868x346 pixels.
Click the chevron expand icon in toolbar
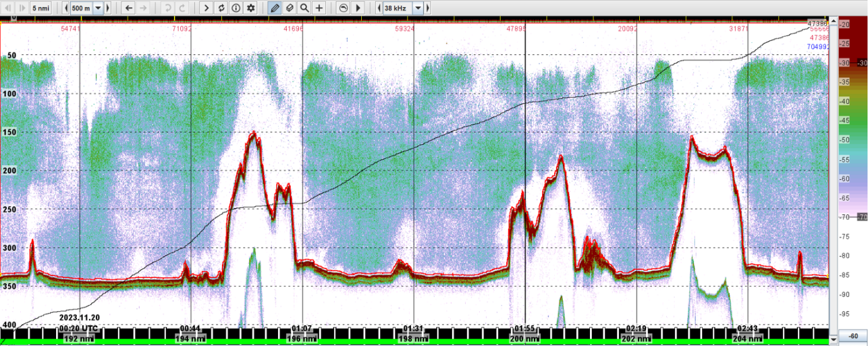207,8
